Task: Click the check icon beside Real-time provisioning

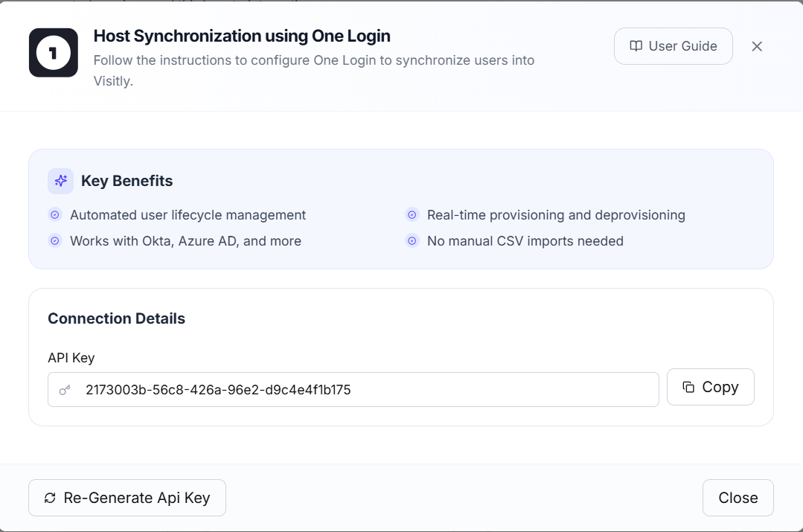Action: 412,215
